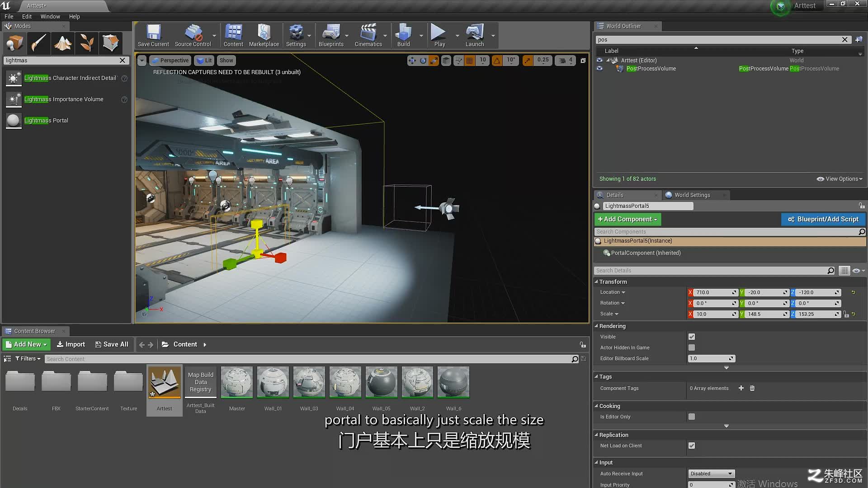Open Source Control toolbar icon

pyautogui.click(x=193, y=35)
